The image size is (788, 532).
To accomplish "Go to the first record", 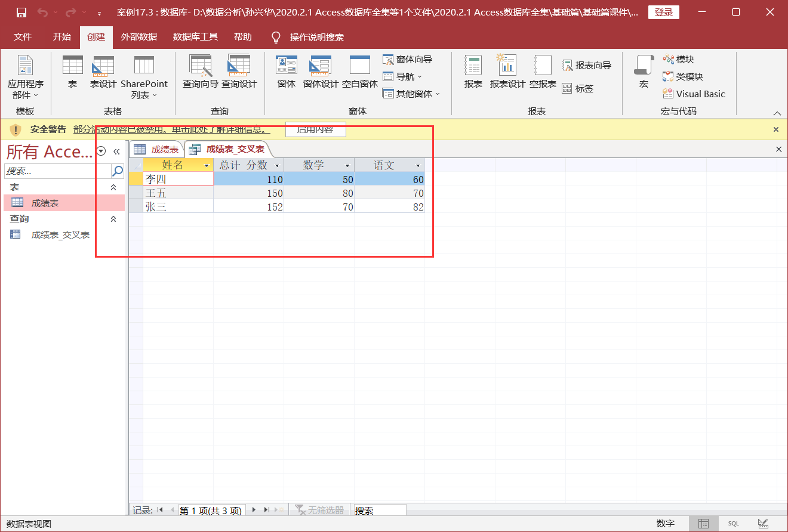I will click(x=160, y=510).
